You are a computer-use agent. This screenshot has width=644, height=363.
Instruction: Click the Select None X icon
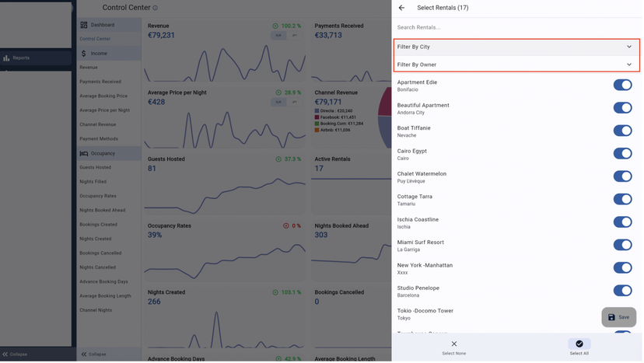(455, 344)
